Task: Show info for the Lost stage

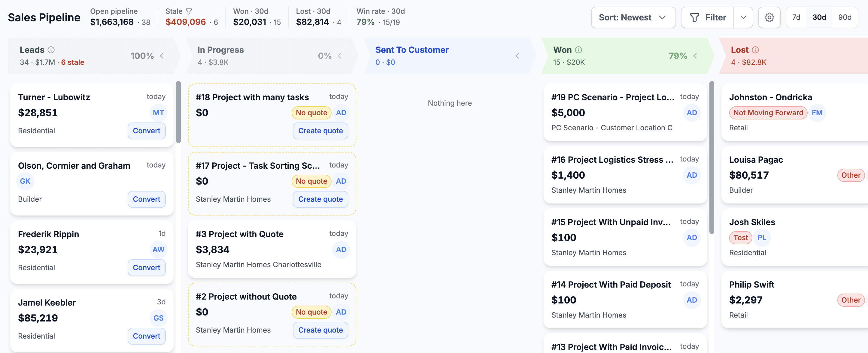Action: [755, 50]
